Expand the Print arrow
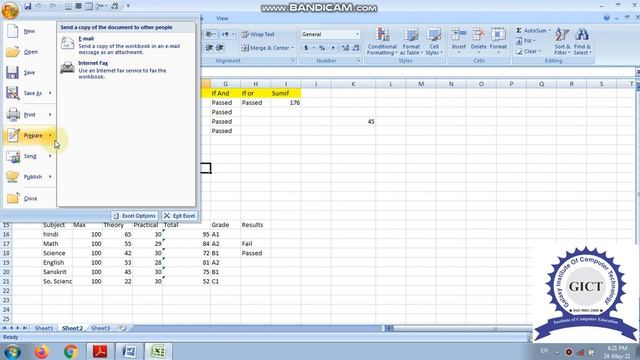640x360 pixels. (x=50, y=115)
